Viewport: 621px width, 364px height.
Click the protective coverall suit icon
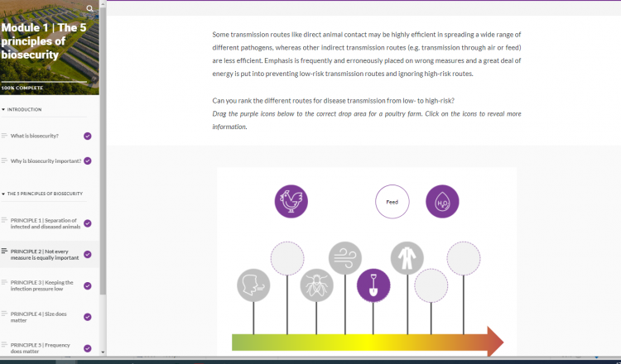tap(407, 258)
